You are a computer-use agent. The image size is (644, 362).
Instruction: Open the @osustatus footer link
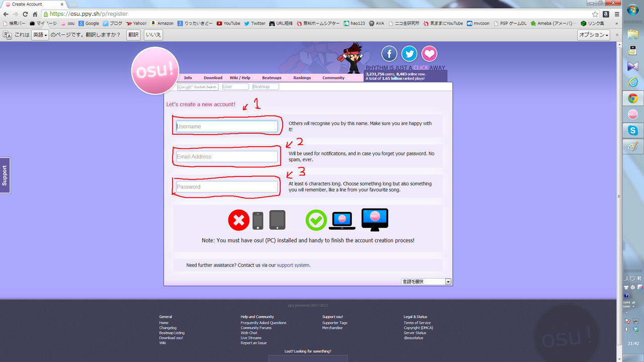click(x=413, y=338)
